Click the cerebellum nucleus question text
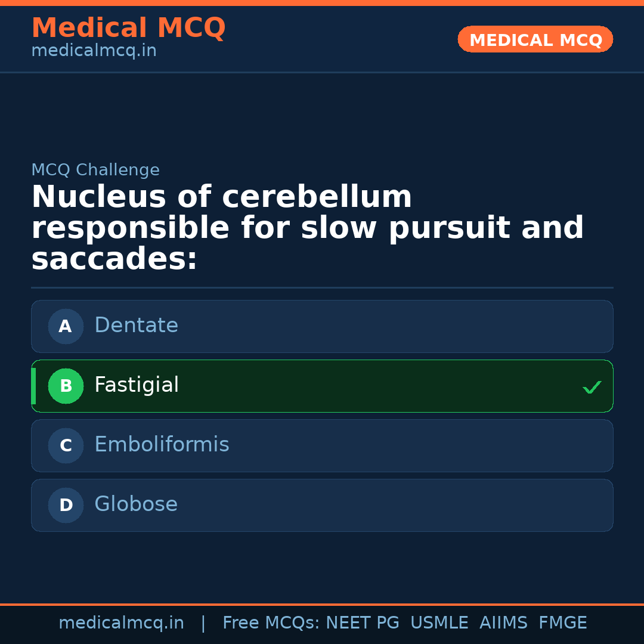 click(x=307, y=228)
